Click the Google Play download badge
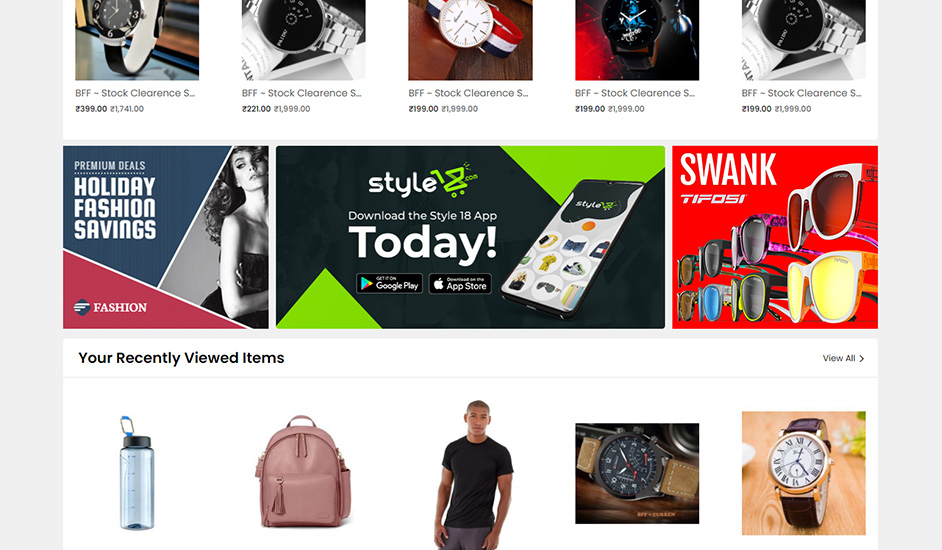The height and width of the screenshot is (550, 942). pyautogui.click(x=389, y=284)
